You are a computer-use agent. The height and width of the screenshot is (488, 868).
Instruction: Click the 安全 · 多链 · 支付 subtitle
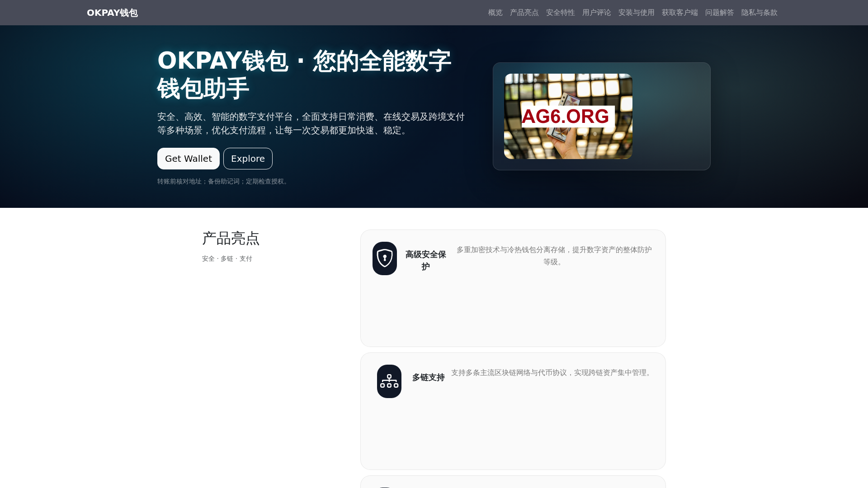[x=227, y=258]
